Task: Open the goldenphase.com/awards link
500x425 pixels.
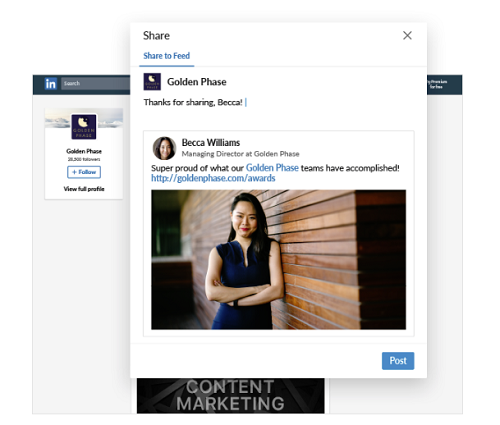Action: click(x=213, y=178)
